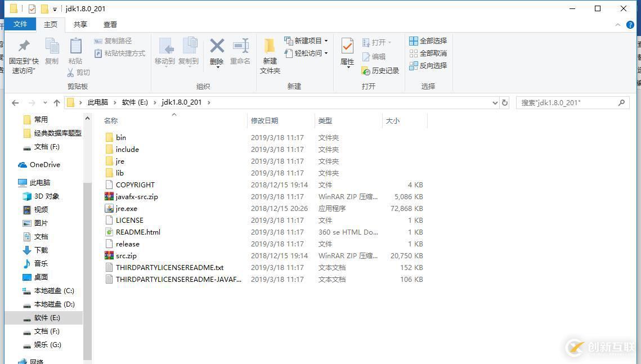Switch to the View (查看) tab
This screenshot has height=364, width=641.
coord(110,25)
